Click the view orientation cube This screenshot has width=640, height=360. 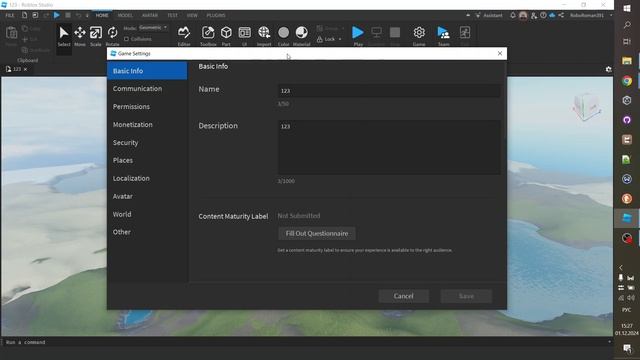pyautogui.click(x=587, y=107)
